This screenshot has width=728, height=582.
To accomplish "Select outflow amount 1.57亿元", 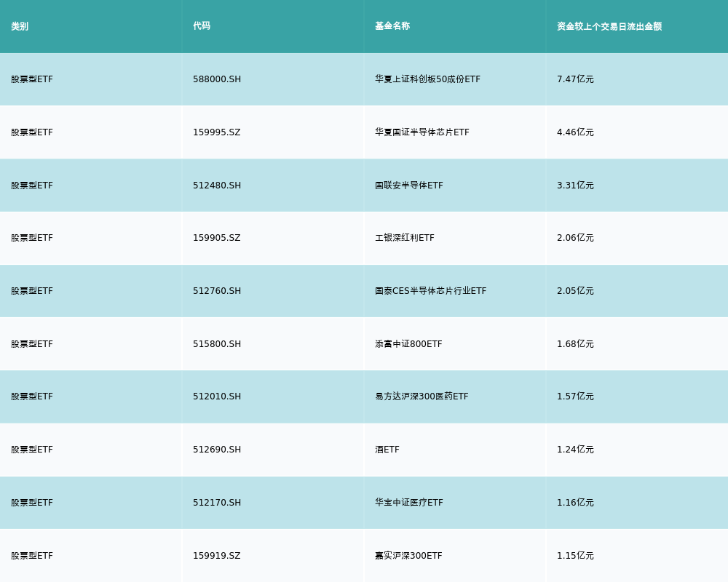I will (x=575, y=396).
